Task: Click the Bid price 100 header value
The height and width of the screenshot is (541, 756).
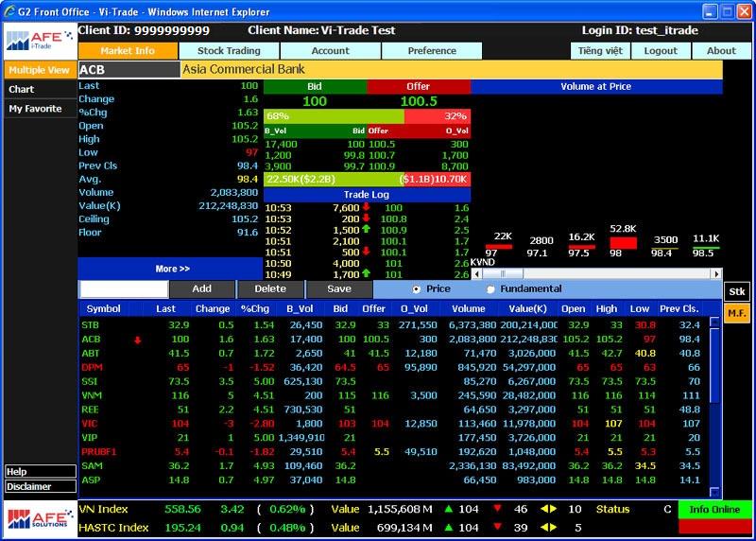Action: coord(315,101)
